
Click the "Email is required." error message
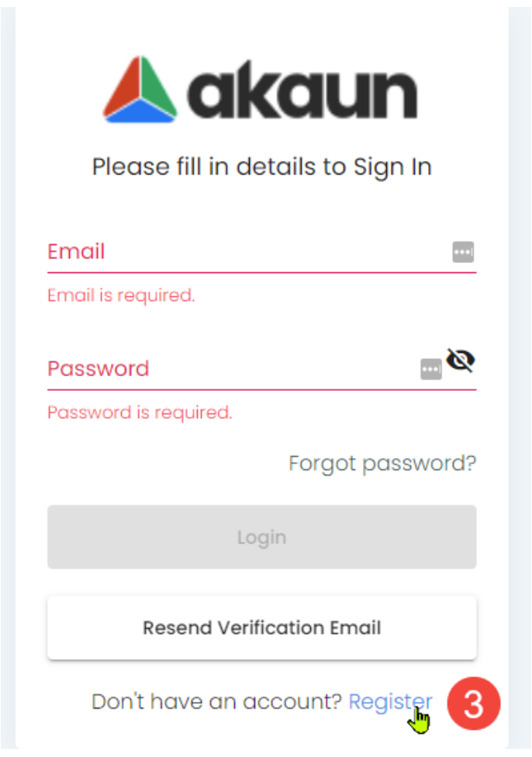click(121, 296)
